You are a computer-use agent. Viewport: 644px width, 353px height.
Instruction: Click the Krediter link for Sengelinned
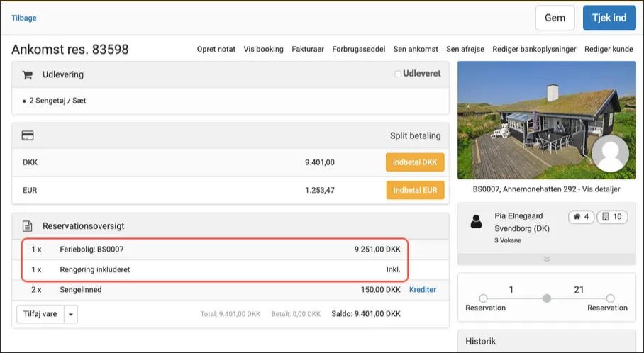pos(422,289)
